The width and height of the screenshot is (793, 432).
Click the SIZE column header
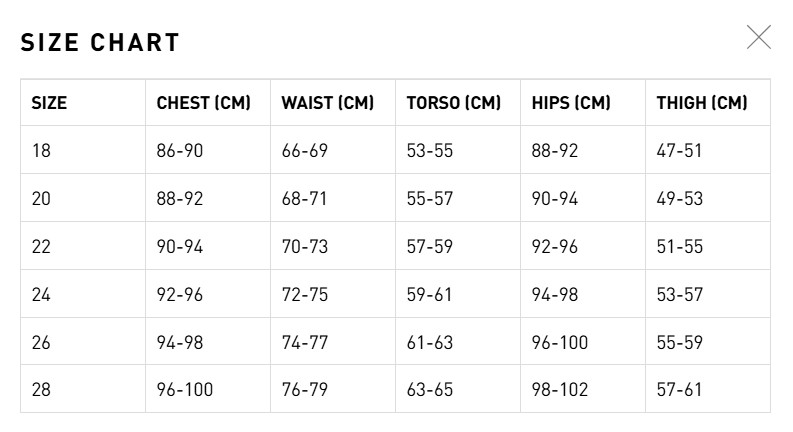(49, 103)
